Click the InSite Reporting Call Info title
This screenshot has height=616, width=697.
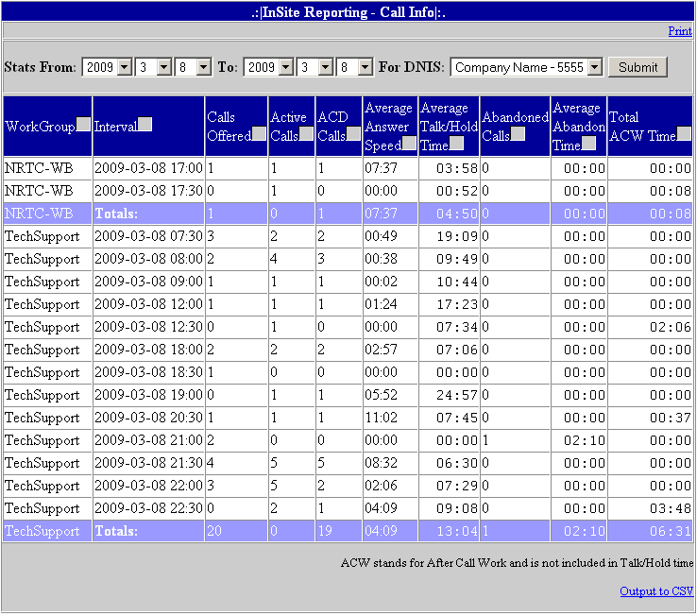[x=348, y=12]
